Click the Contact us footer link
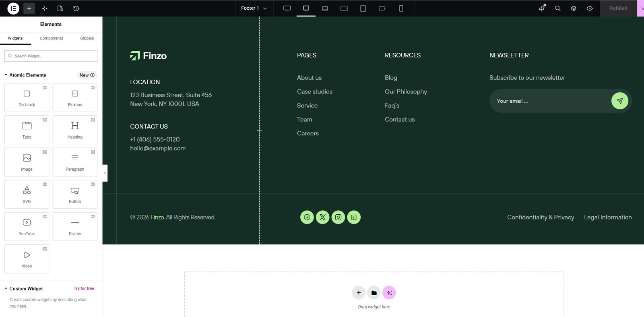The image size is (644, 317). click(400, 120)
